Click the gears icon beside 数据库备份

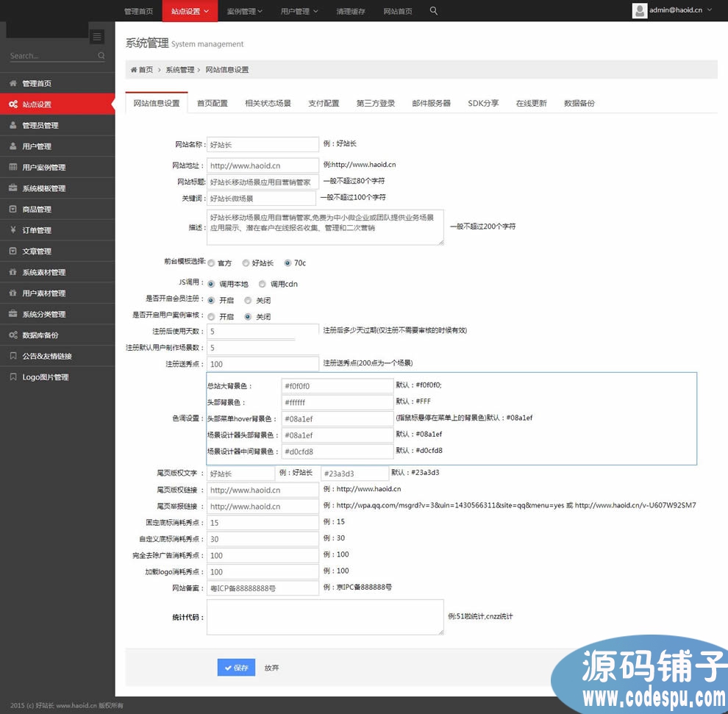pyautogui.click(x=13, y=335)
